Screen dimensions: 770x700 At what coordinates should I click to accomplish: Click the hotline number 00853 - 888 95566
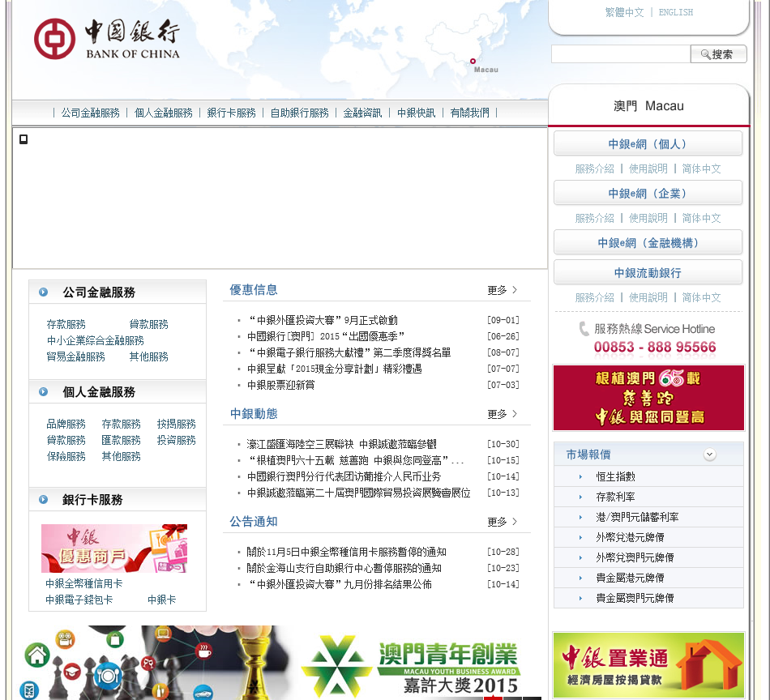point(655,347)
